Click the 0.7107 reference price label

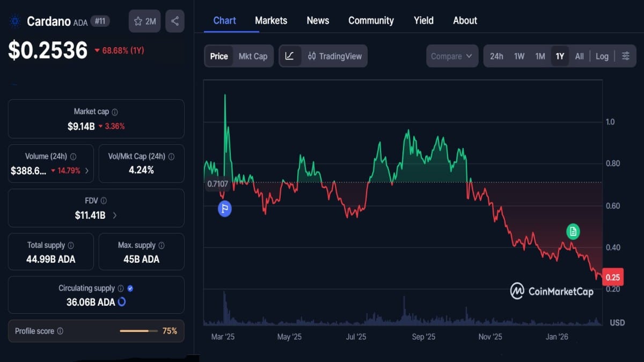pyautogui.click(x=218, y=184)
